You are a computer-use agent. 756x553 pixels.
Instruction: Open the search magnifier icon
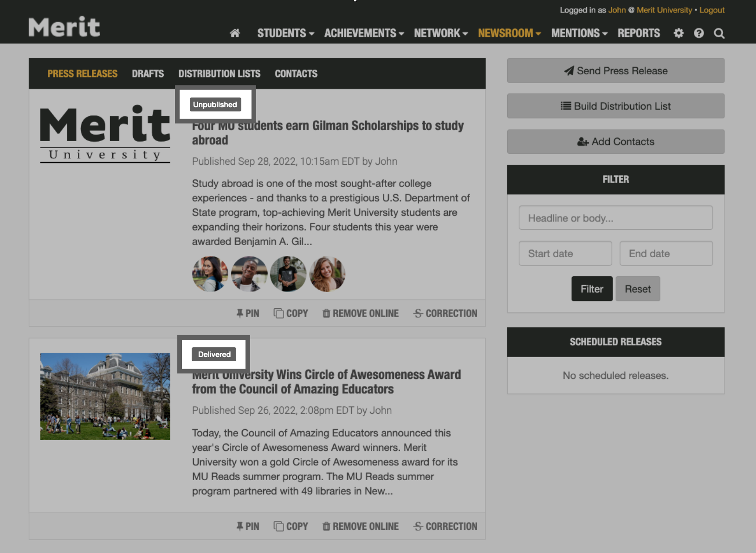(x=719, y=33)
